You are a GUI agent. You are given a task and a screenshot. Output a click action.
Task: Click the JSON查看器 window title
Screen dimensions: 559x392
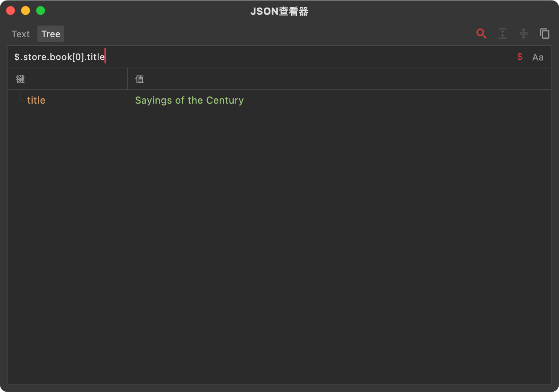tap(279, 11)
